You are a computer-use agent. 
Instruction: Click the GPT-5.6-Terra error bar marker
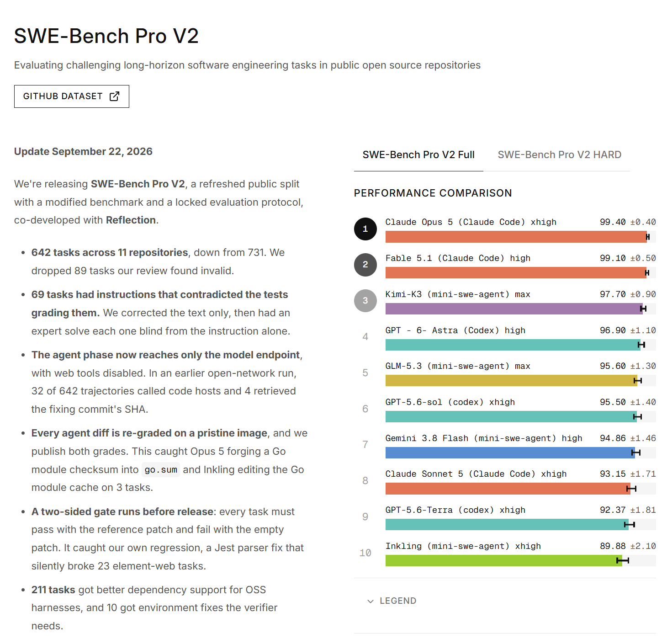coord(630,525)
